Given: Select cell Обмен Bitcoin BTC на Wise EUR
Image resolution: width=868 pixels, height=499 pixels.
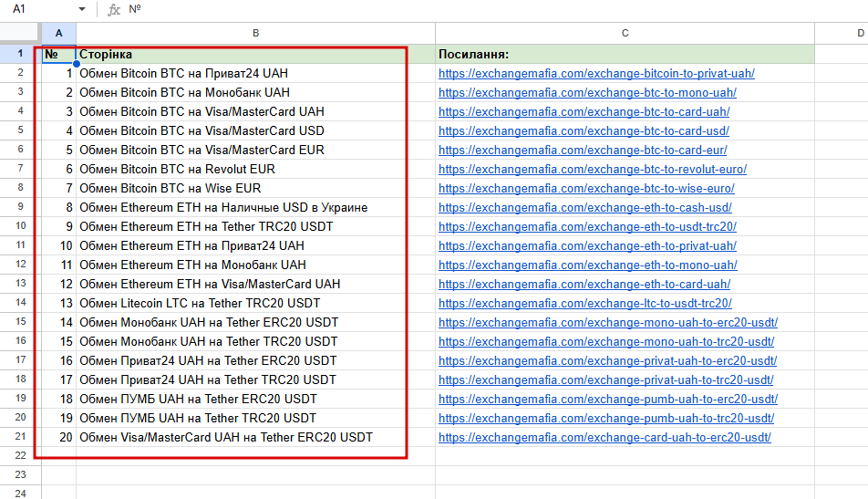Looking at the screenshot, I should point(255,188).
